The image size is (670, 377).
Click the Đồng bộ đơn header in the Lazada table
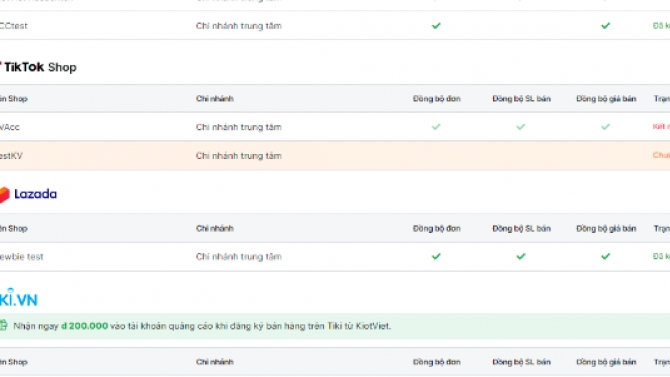tap(436, 229)
